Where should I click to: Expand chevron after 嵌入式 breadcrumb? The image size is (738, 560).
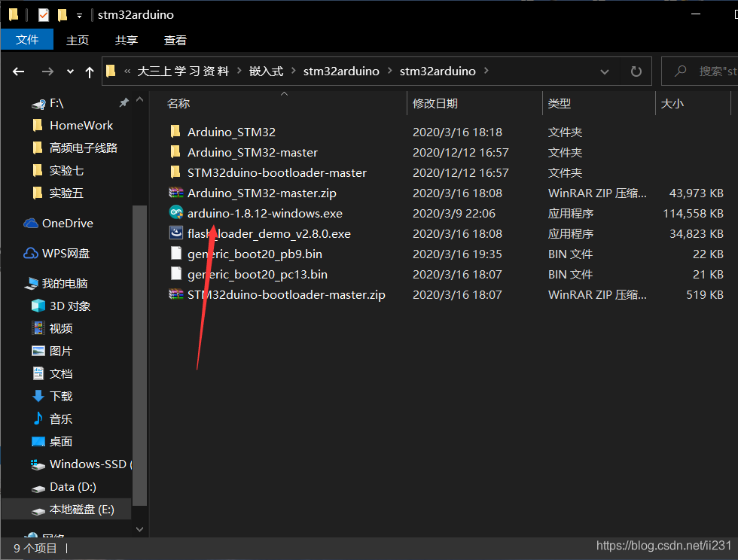(294, 71)
